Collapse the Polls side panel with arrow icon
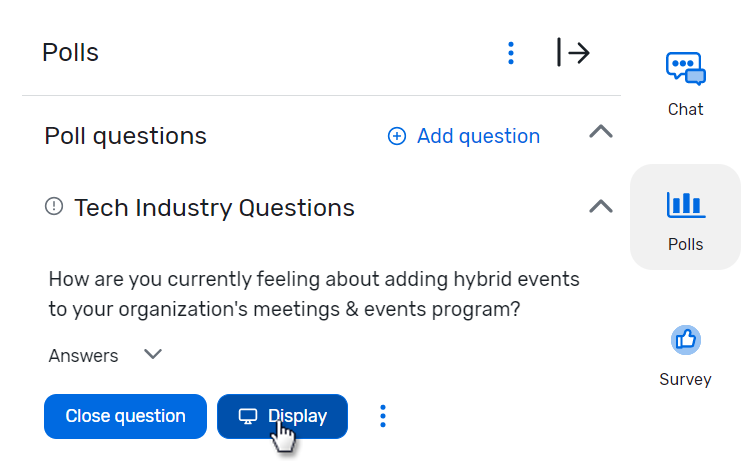This screenshot has width=750, height=461. (573, 53)
